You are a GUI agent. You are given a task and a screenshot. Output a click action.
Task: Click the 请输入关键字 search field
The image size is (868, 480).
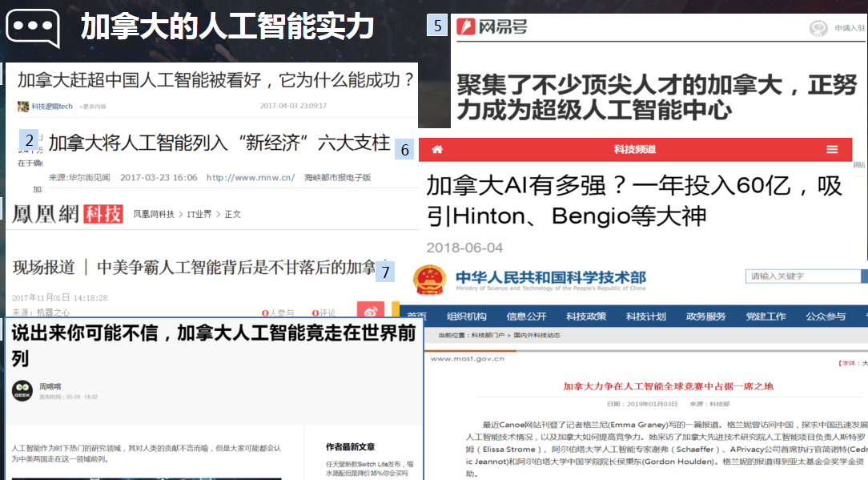click(x=802, y=276)
